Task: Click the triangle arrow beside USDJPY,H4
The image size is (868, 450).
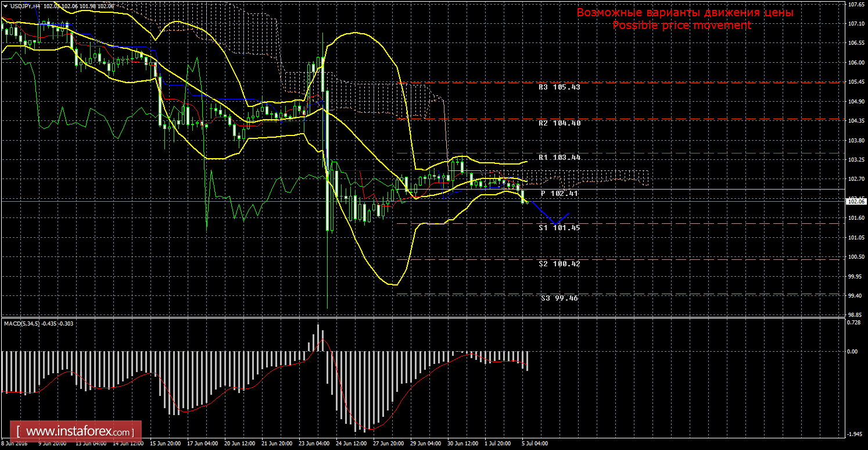Action: coord(5,6)
